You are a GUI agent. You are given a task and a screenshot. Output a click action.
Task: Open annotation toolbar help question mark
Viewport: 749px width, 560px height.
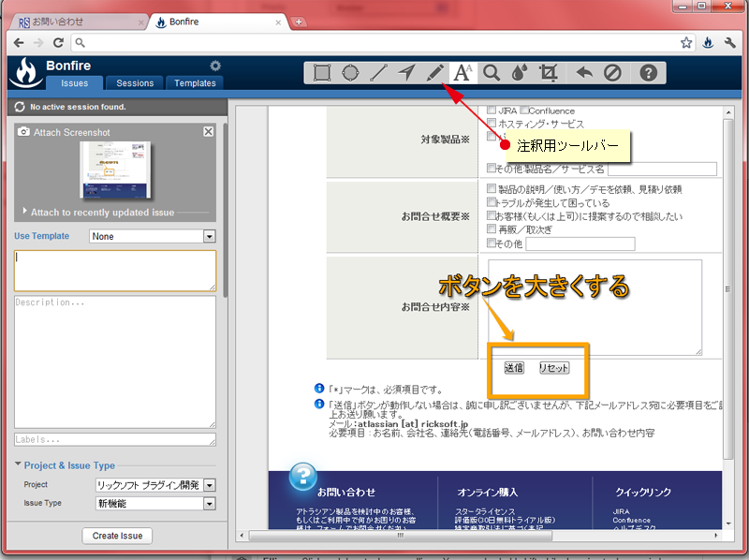tap(648, 73)
